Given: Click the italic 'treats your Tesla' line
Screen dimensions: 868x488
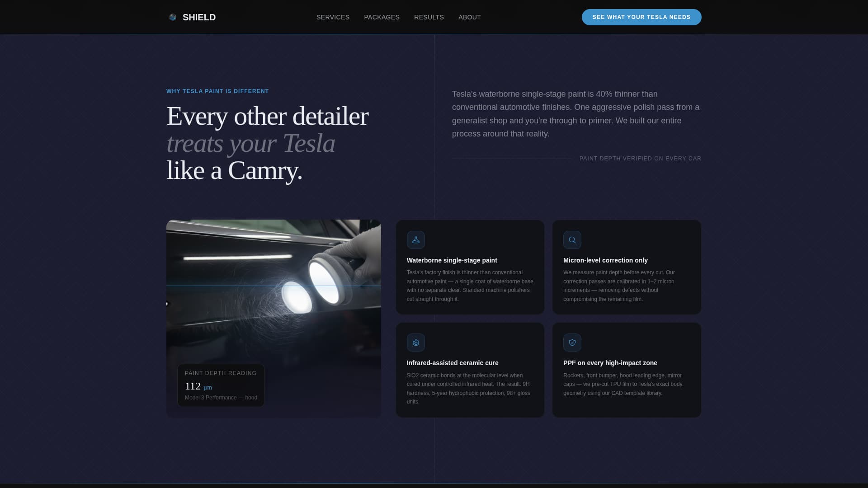Looking at the screenshot, I should 250,143.
